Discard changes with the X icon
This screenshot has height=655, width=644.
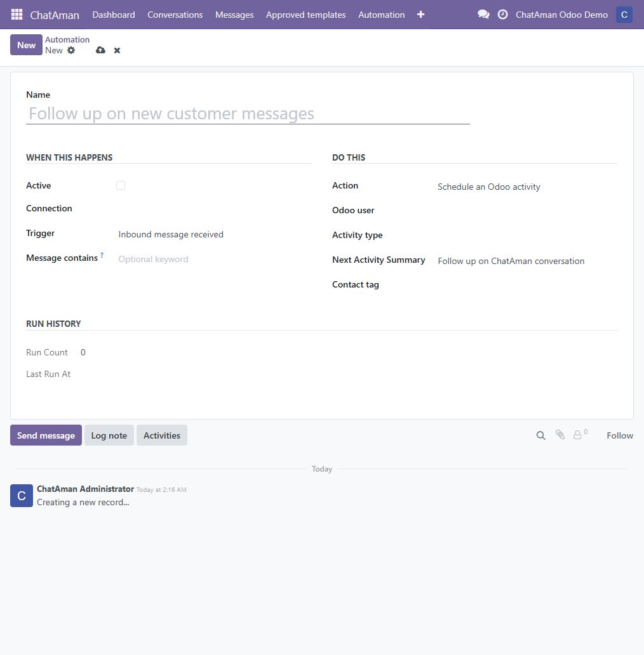pos(117,50)
